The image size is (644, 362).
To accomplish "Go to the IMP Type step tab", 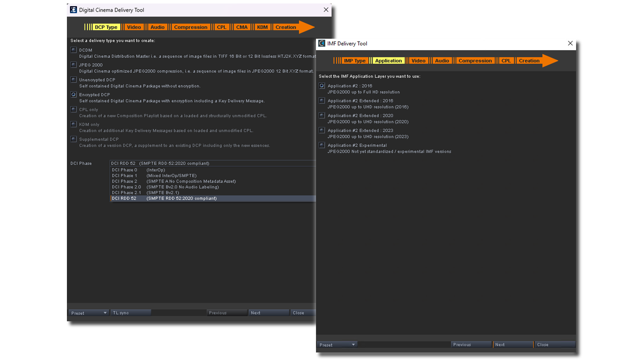I will click(355, 61).
